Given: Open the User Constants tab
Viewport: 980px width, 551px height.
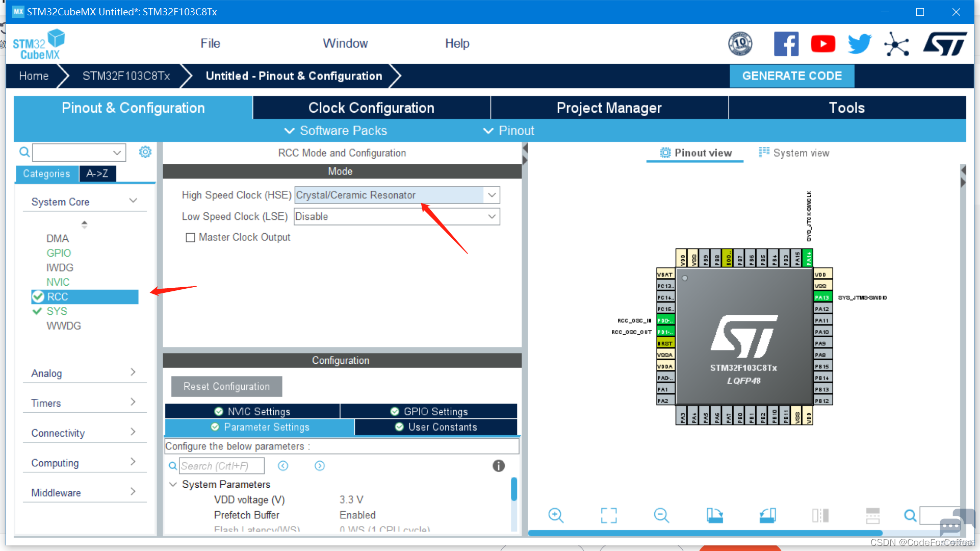Looking at the screenshot, I should [x=436, y=427].
